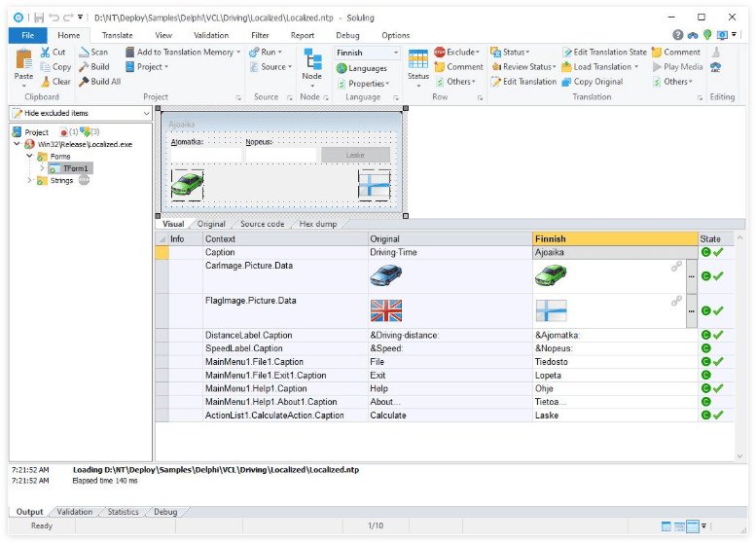756x543 pixels.
Task: Collapse the Forms tree node
Action: click(30, 157)
